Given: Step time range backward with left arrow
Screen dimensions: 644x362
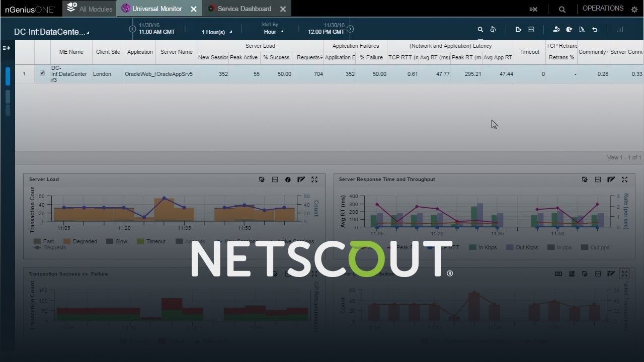Looking at the screenshot, I should (132, 29).
